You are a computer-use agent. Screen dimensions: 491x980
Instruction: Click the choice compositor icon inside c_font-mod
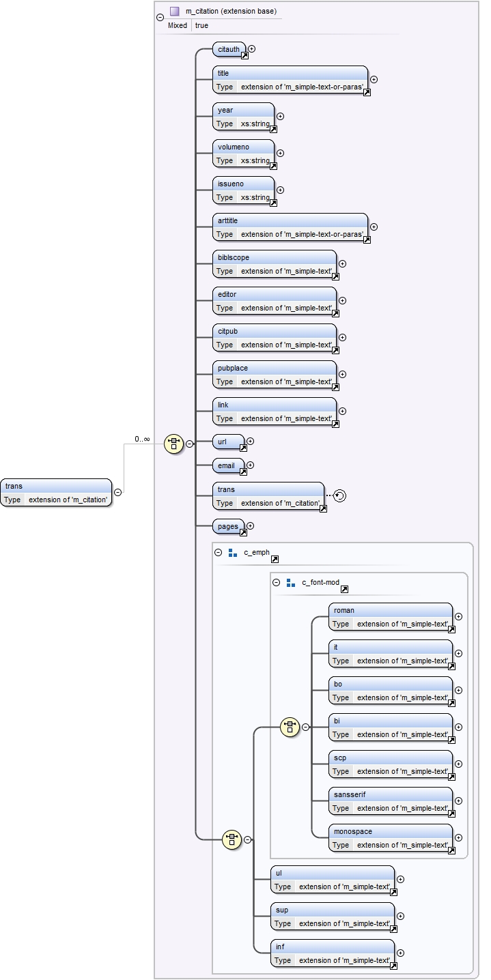[290, 727]
